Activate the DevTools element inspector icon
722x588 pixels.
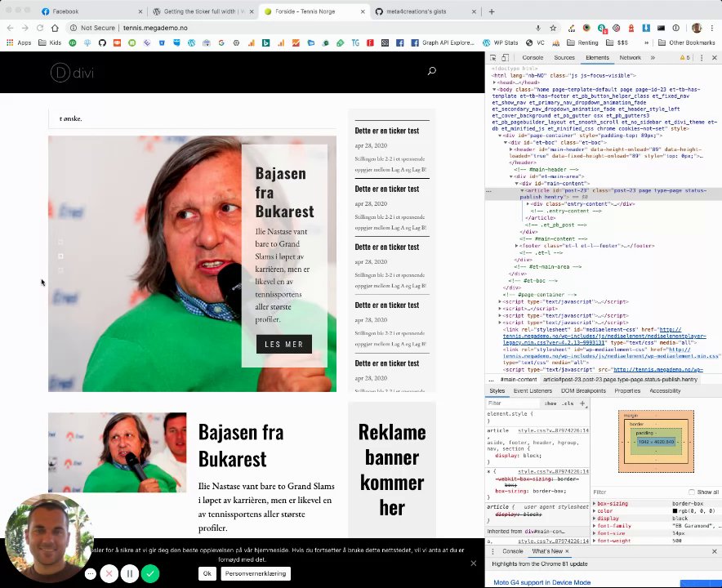[493, 57]
